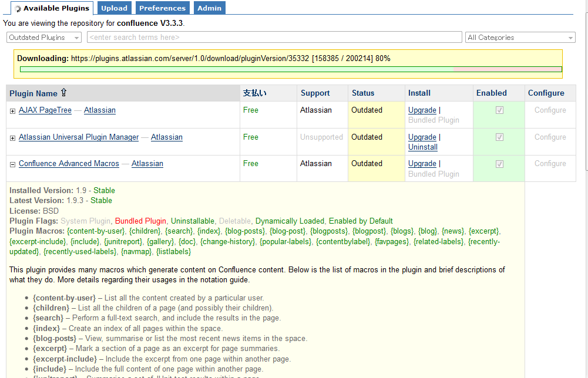The width and height of the screenshot is (588, 378).
Task: Click Atlassian vendor link beside AJAX PageTree
Action: (100, 110)
